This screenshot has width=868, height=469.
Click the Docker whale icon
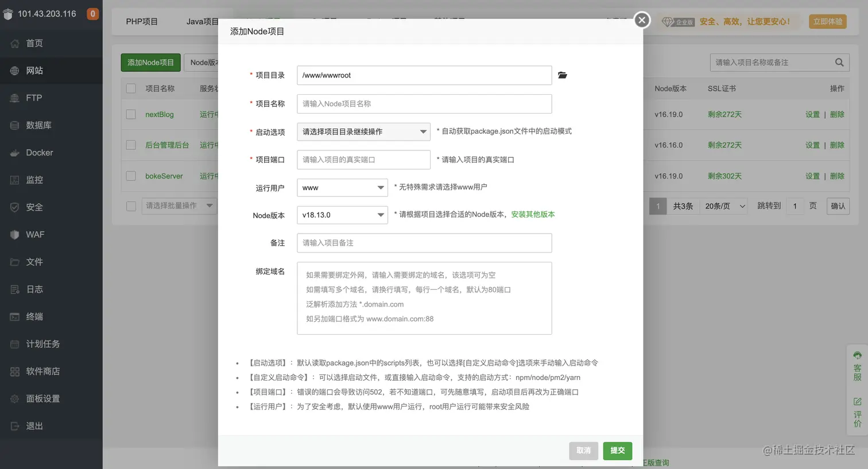(x=15, y=153)
